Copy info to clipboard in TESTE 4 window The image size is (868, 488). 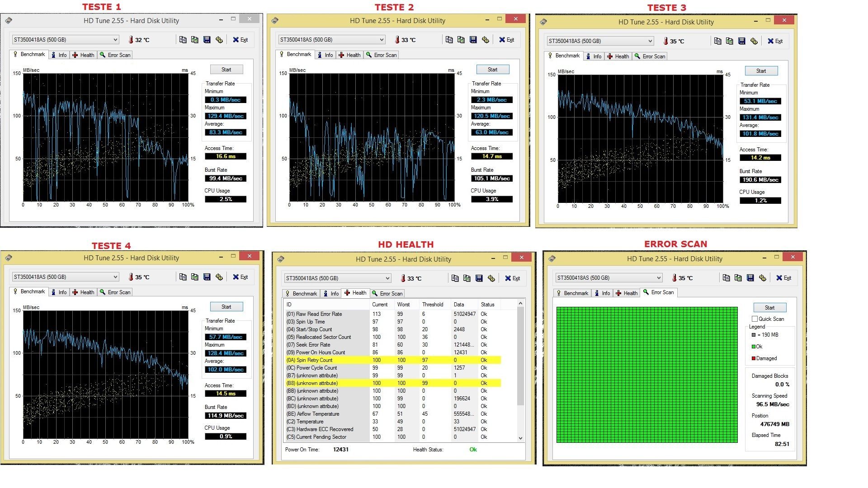point(183,277)
